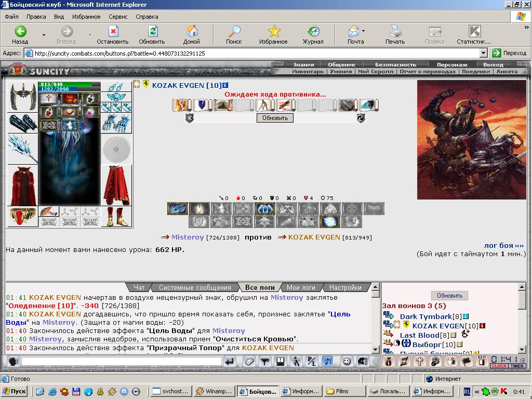This screenshot has height=399, width=532.
Task: Click the Пуск start button
Action: (x=15, y=391)
